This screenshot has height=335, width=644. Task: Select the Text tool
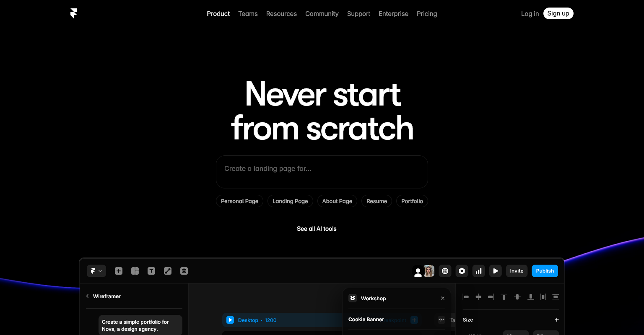[x=151, y=271]
